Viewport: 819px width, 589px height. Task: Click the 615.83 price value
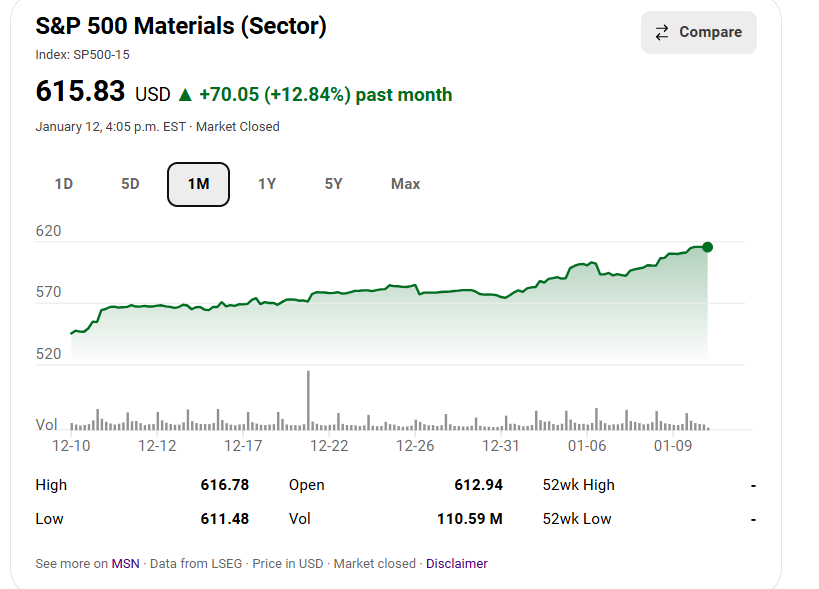[80, 92]
